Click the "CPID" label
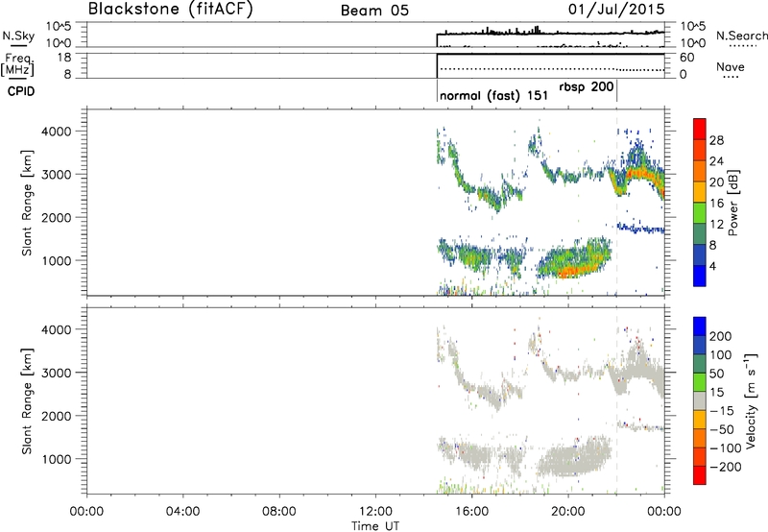Viewport: 768px width, 532px height. (x=21, y=91)
